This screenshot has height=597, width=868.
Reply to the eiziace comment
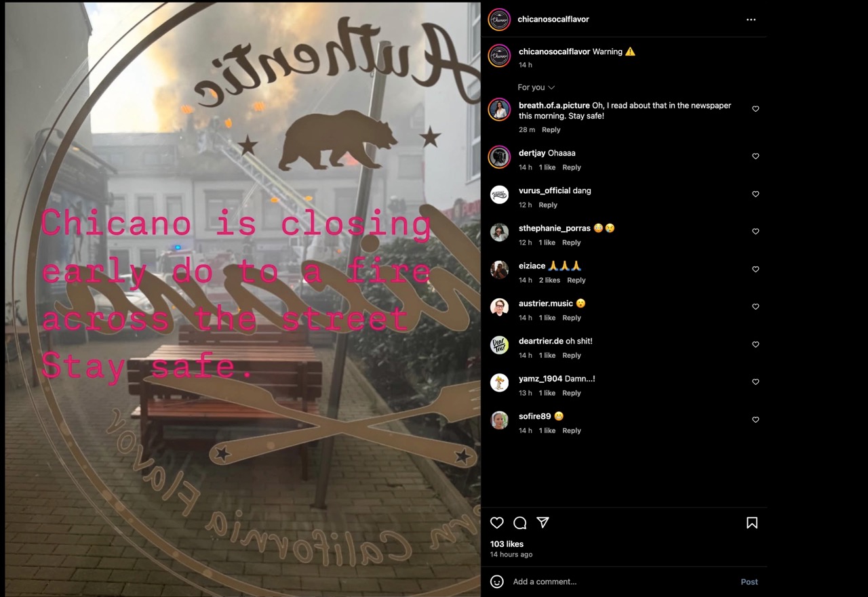tap(576, 281)
